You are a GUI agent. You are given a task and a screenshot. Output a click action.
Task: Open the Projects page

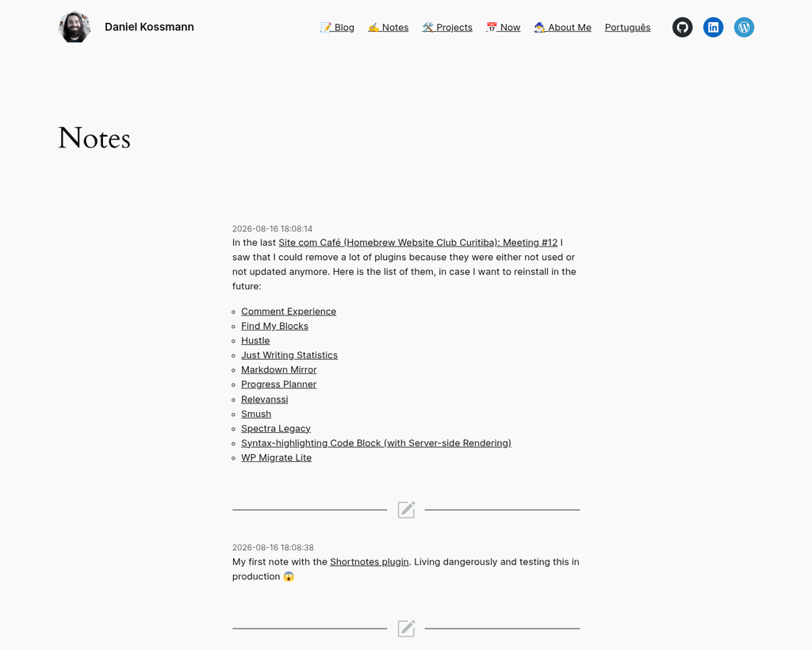447,28
